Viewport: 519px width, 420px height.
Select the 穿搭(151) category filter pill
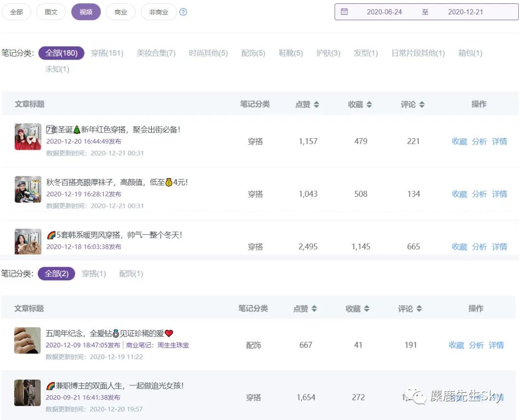pos(107,53)
